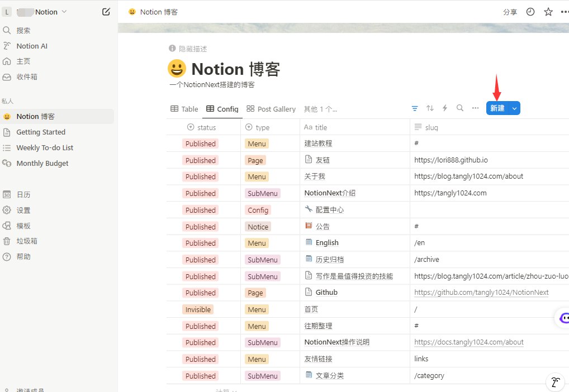The width and height of the screenshot is (569, 392).
Task: Go to the home page icon
Action: [x=7, y=61]
